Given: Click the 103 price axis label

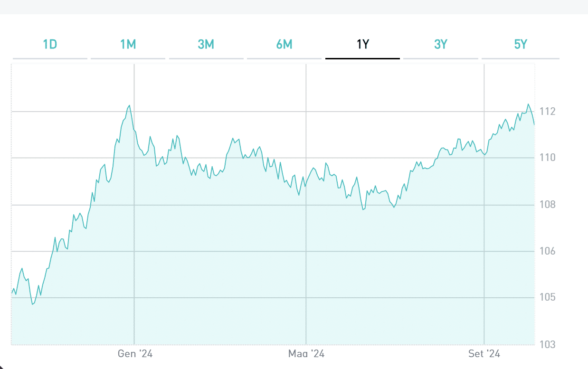Looking at the screenshot, I should coord(549,344).
